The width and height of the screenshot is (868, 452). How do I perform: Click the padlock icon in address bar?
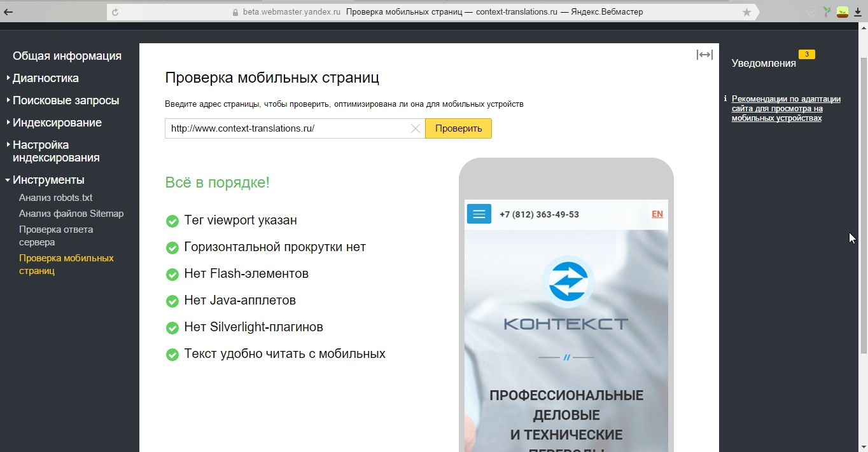235,12
